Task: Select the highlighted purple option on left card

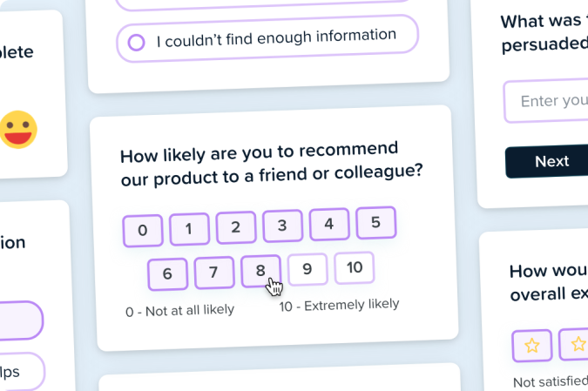Action: point(17,320)
